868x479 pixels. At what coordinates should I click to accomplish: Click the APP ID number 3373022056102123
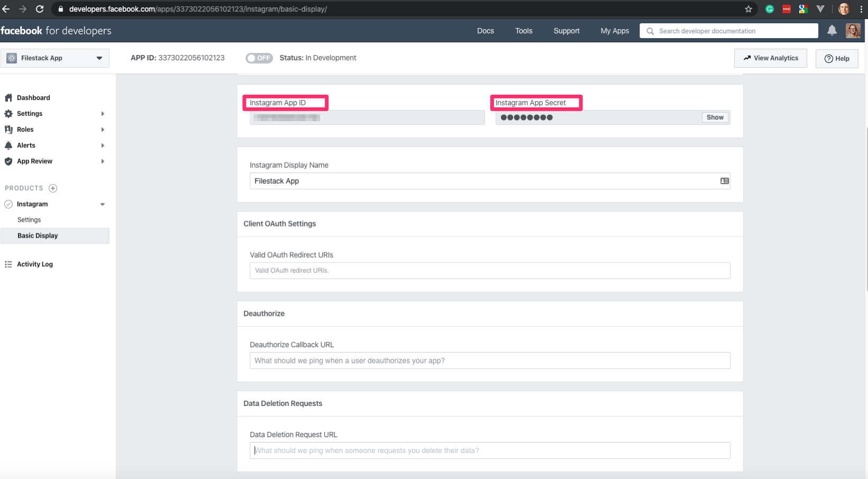point(191,58)
